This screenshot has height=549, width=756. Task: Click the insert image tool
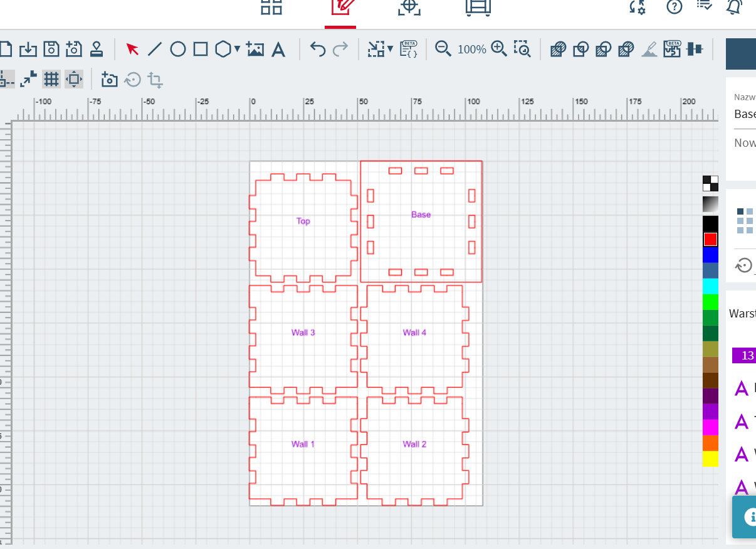point(255,49)
